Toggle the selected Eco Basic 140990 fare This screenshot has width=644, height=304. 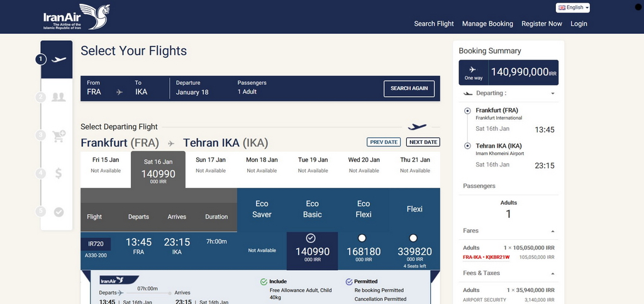311,238
